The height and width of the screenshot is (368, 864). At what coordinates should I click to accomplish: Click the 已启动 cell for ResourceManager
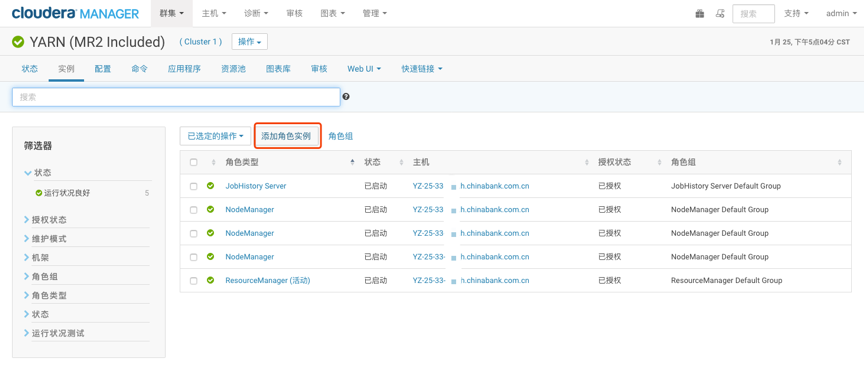(x=376, y=280)
